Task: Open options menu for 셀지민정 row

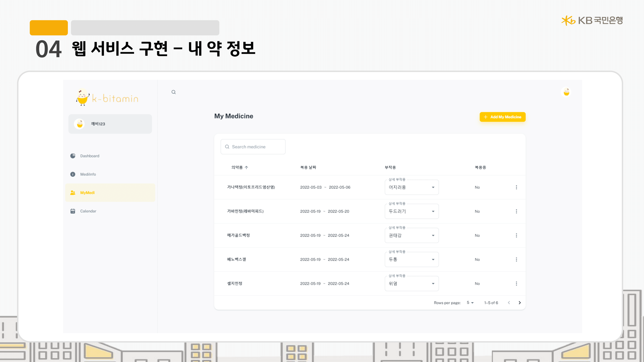Action: (x=516, y=284)
